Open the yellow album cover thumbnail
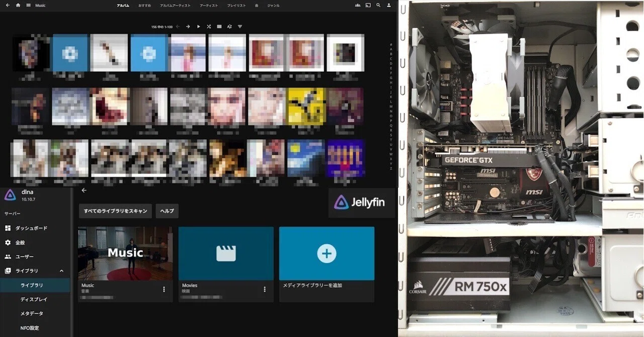This screenshot has height=337, width=644. coord(306,106)
